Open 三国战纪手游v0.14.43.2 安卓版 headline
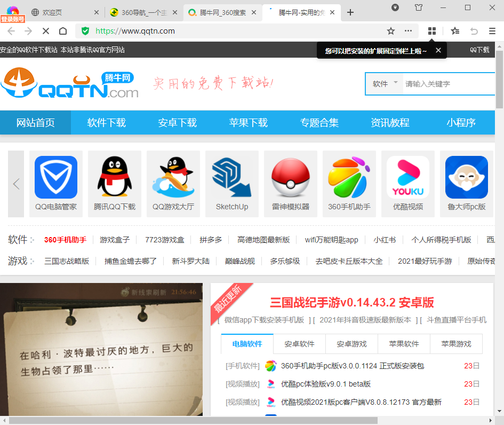Screen dimensions: 504x425 [352, 302]
